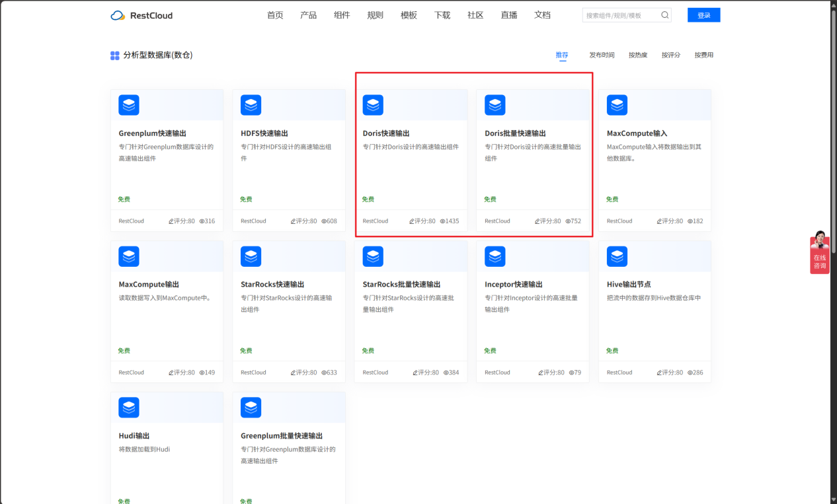The height and width of the screenshot is (504, 837).
Task: Click the grid icon beside 分析型数据库(数仓)
Action: point(114,55)
